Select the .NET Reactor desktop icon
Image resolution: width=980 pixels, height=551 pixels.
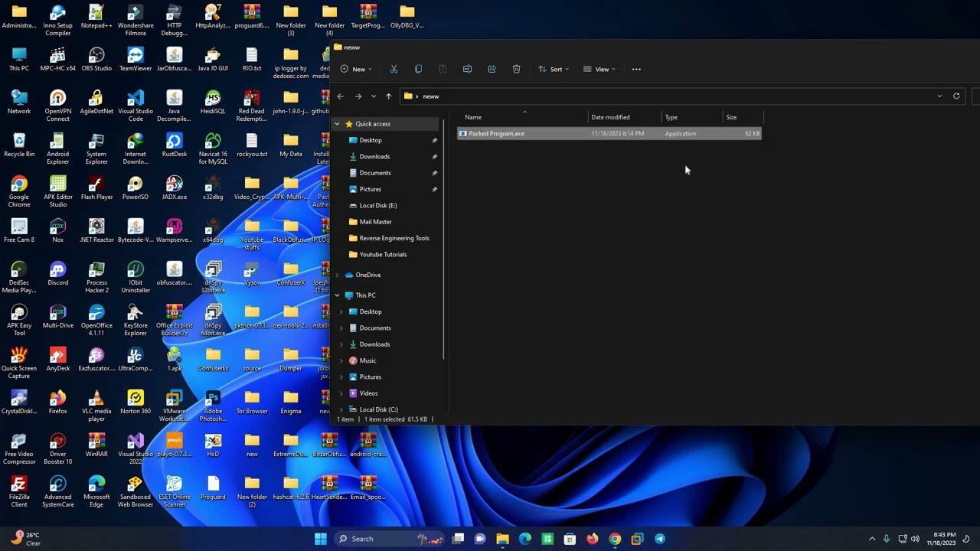tap(96, 231)
